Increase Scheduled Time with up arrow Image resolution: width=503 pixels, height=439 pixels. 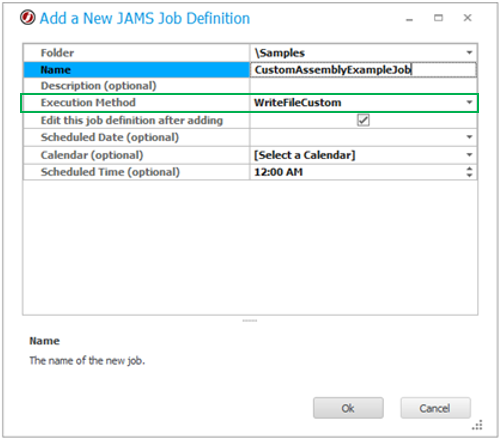click(469, 169)
